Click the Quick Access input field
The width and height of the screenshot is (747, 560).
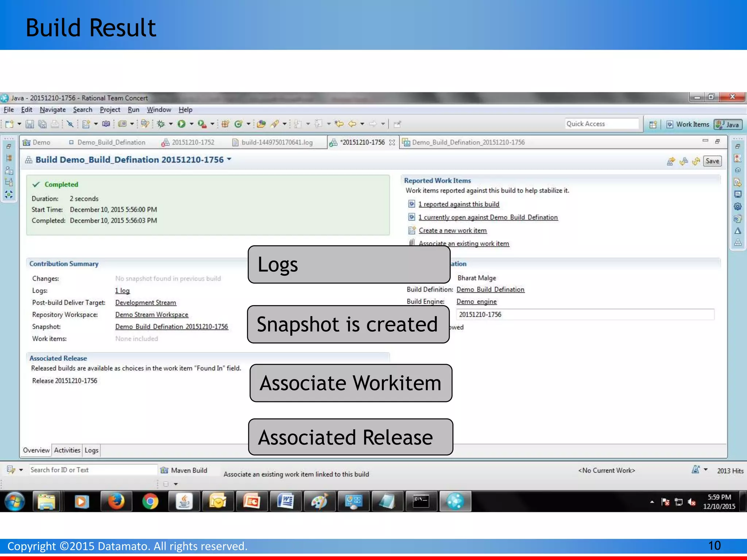point(602,124)
